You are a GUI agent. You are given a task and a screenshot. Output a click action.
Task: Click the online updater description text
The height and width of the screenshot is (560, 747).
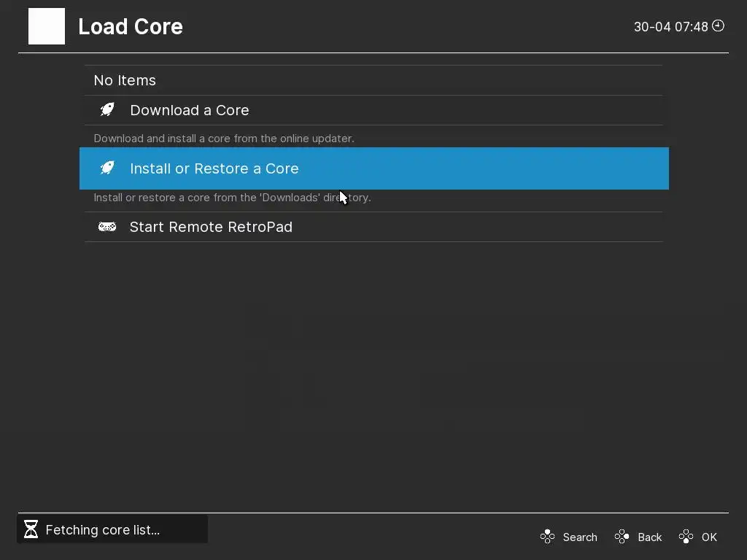(224, 139)
